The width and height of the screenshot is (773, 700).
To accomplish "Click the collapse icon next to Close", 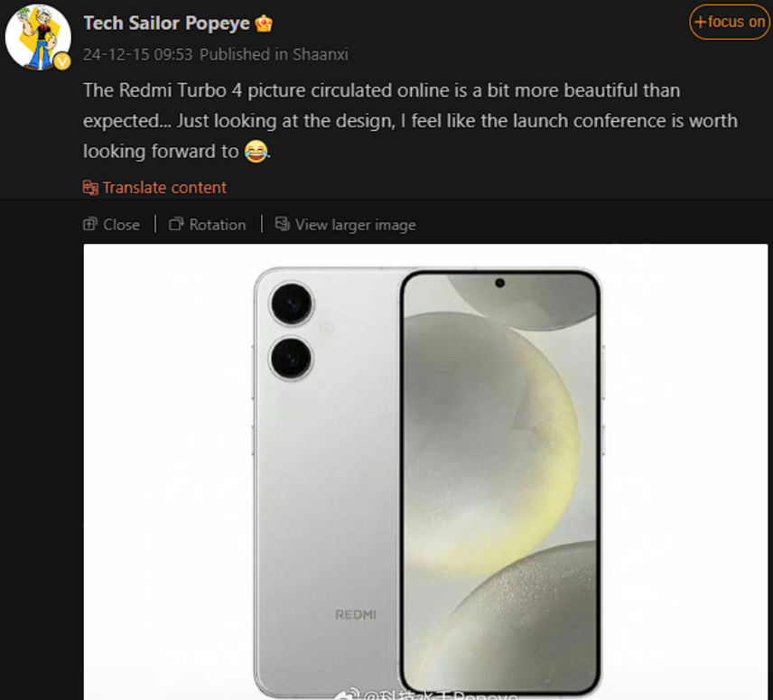I will (x=90, y=224).
